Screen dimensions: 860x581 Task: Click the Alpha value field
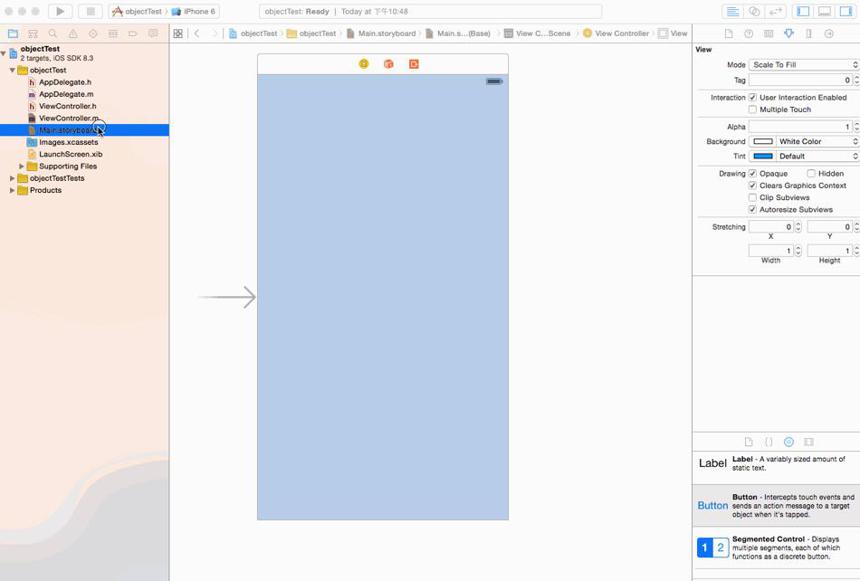point(800,127)
